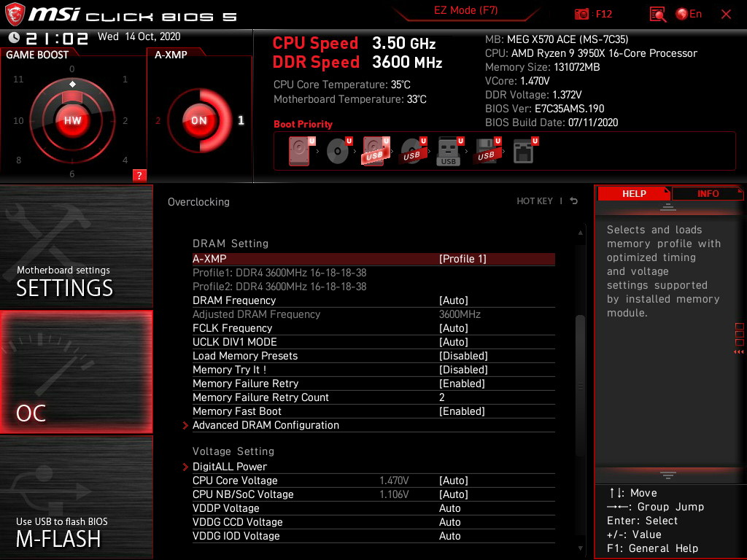747x560 pixels.
Task: Click the back arrow next to HOT KEY
Action: tap(574, 201)
